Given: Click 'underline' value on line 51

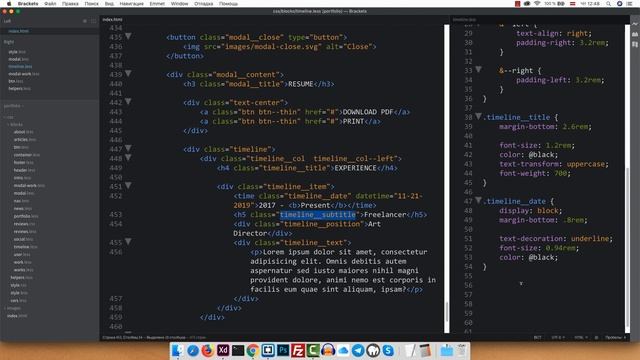Looking at the screenshot, I should tap(590, 238).
